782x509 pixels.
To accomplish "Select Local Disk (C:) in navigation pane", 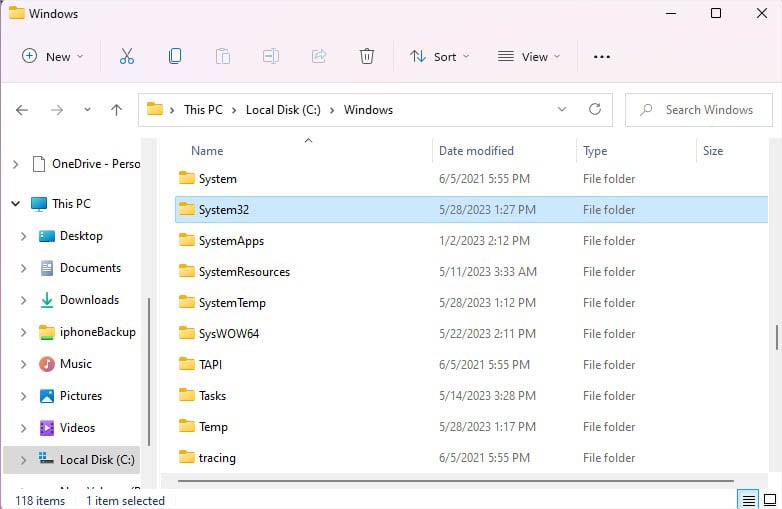I will (x=97, y=460).
